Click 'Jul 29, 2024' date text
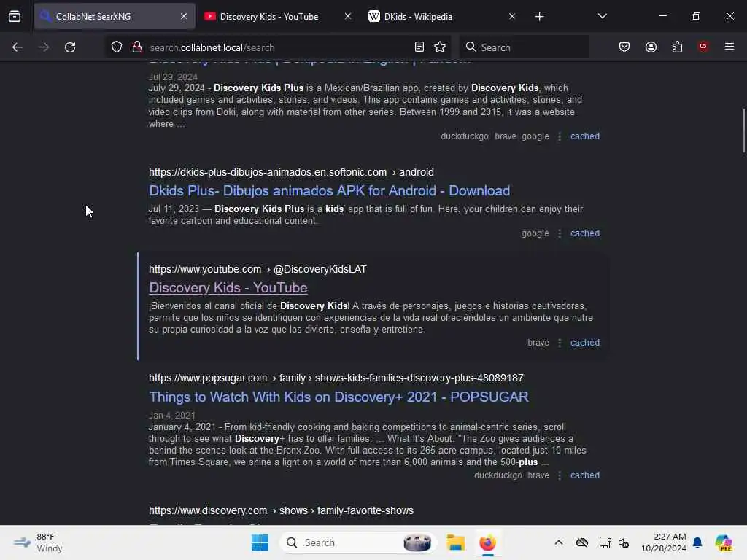Image resolution: width=747 pixels, height=560 pixels. (173, 77)
